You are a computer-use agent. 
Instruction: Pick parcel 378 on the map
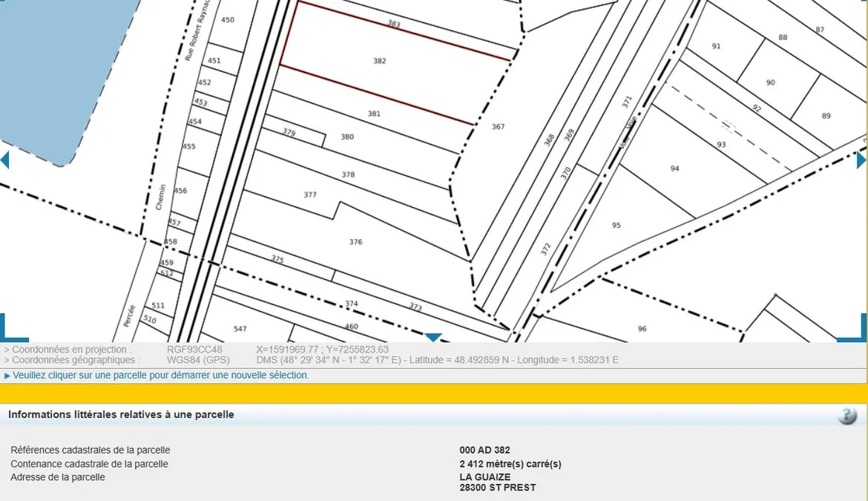(x=348, y=174)
